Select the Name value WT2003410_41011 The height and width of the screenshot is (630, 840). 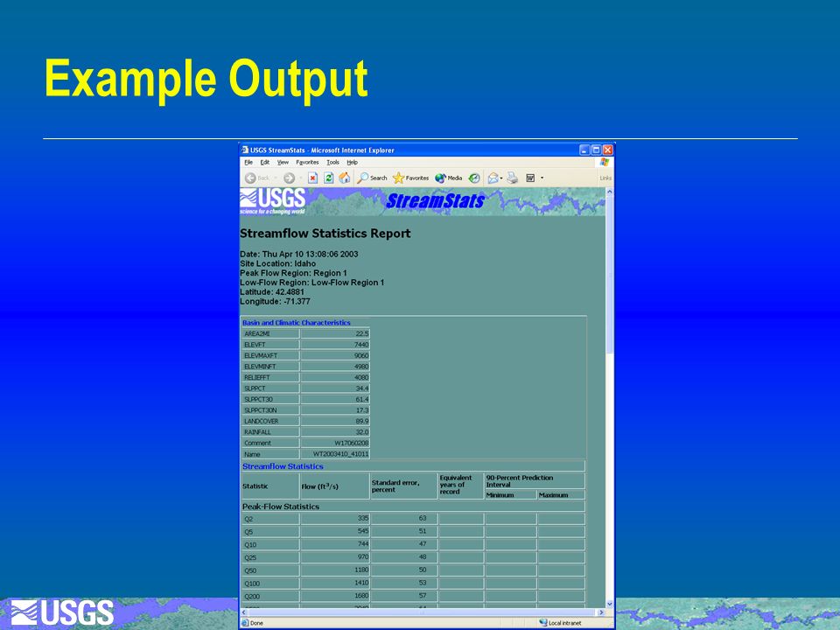point(341,454)
